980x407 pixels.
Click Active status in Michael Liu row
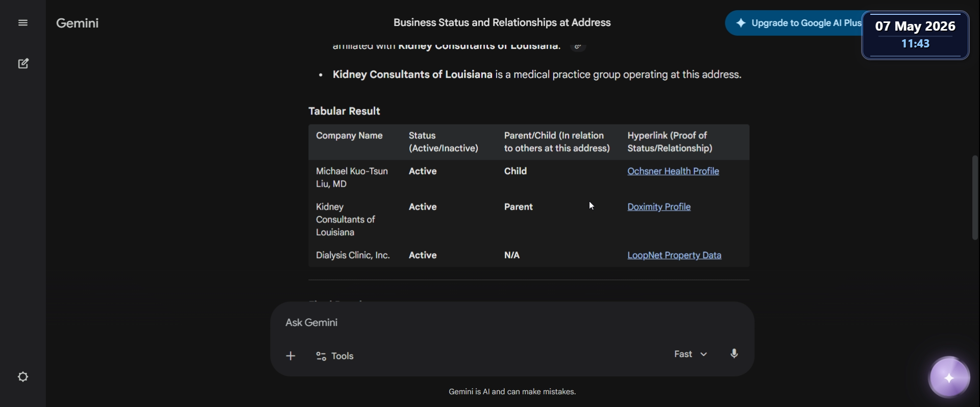point(423,171)
